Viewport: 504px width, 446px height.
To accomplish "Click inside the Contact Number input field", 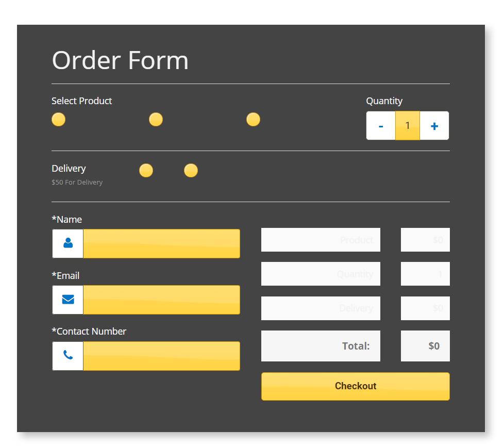I will [x=162, y=356].
